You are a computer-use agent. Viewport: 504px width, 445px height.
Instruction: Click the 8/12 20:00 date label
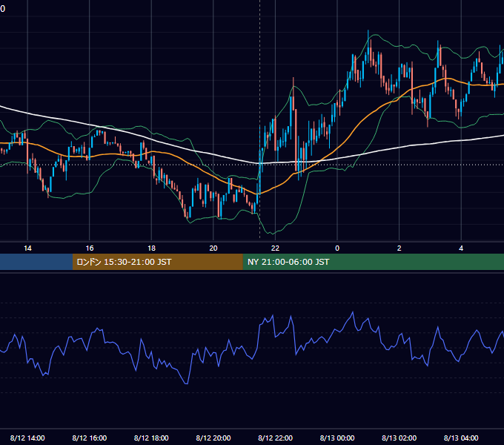pos(213,438)
